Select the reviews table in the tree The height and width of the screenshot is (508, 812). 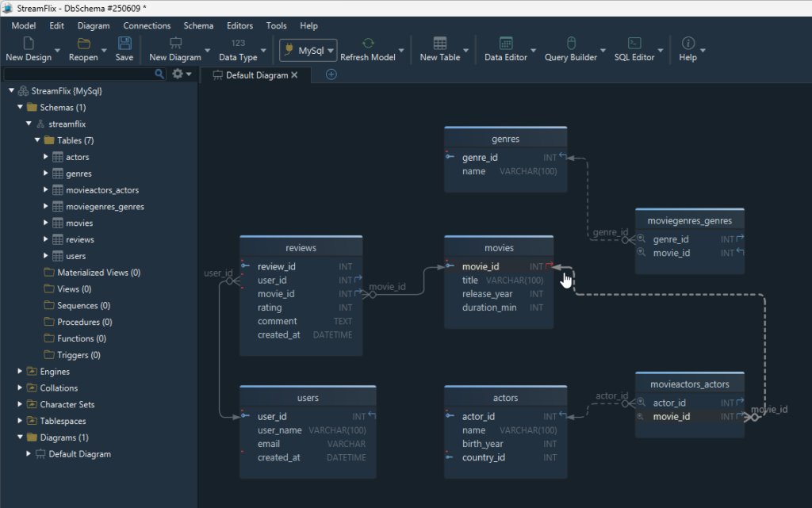tap(79, 239)
